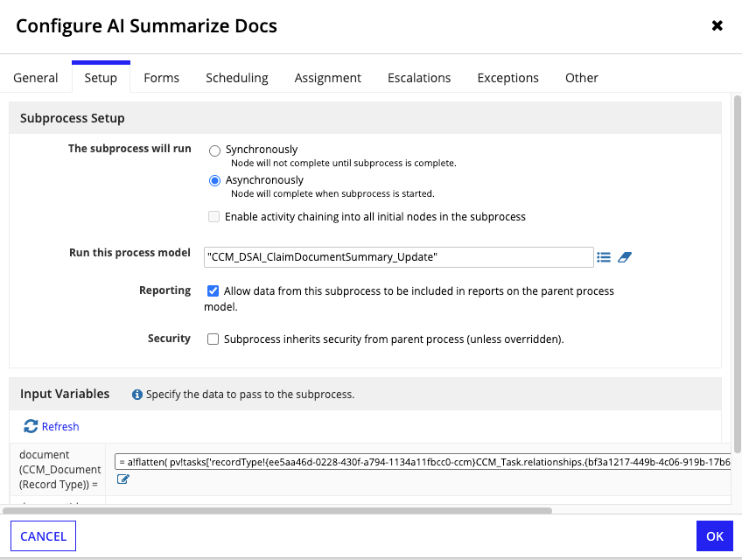Click 'Node will complete when subprocess' text
The height and width of the screenshot is (560, 742).
coord(332,193)
